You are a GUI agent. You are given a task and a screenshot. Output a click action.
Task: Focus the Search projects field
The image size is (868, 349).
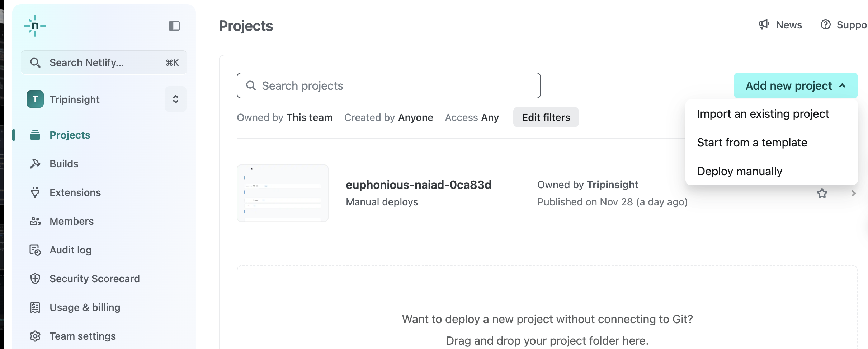(x=388, y=86)
